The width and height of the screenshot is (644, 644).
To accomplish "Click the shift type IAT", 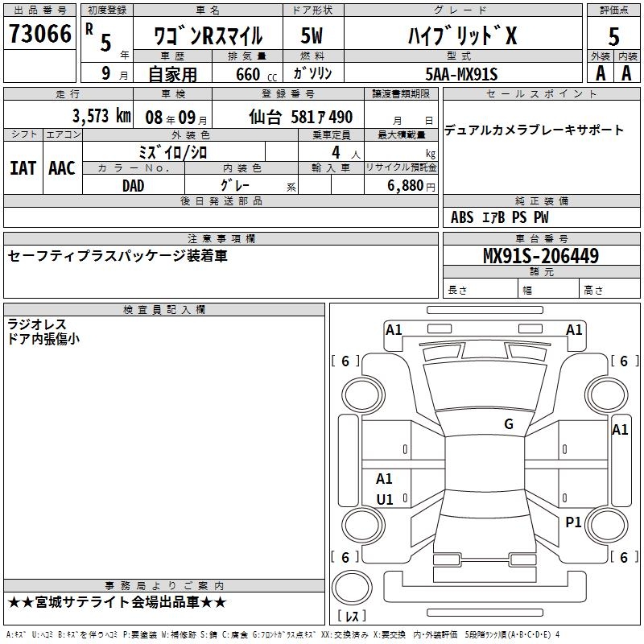I will tap(23, 168).
